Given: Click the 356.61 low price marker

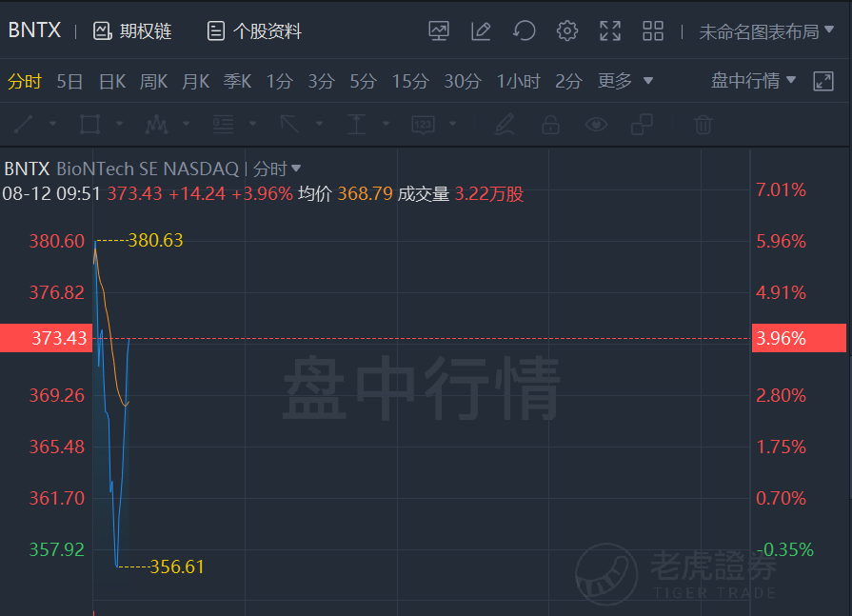Looking at the screenshot, I should coord(177,566).
